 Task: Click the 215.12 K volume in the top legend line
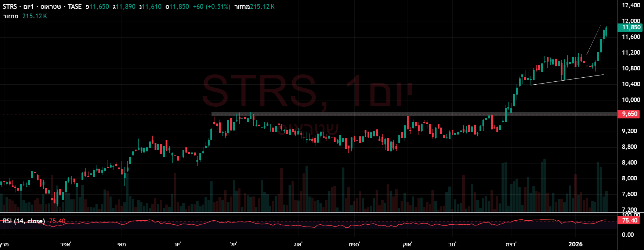[262, 7]
